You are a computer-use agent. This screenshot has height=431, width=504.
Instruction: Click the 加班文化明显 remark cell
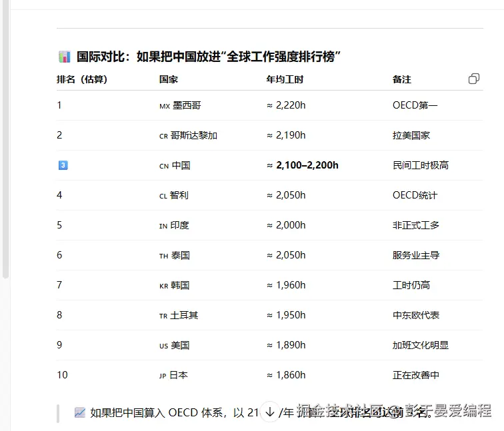420,345
